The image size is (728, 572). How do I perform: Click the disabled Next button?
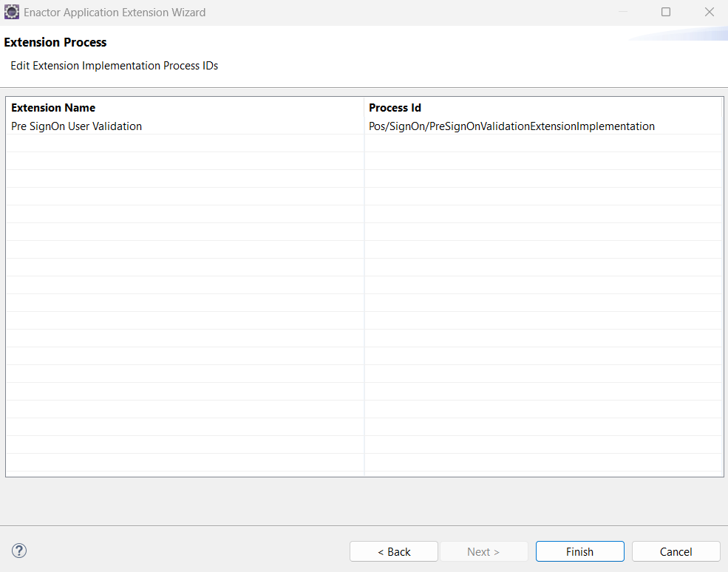point(483,551)
